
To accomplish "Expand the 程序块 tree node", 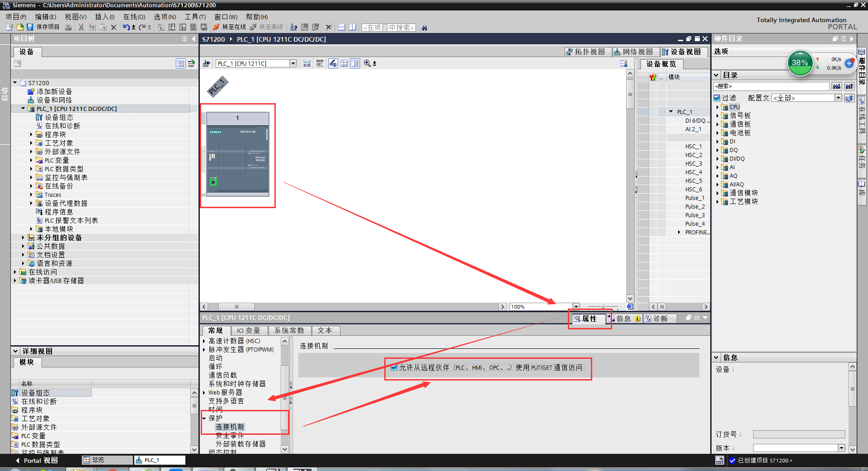I will click(x=31, y=134).
